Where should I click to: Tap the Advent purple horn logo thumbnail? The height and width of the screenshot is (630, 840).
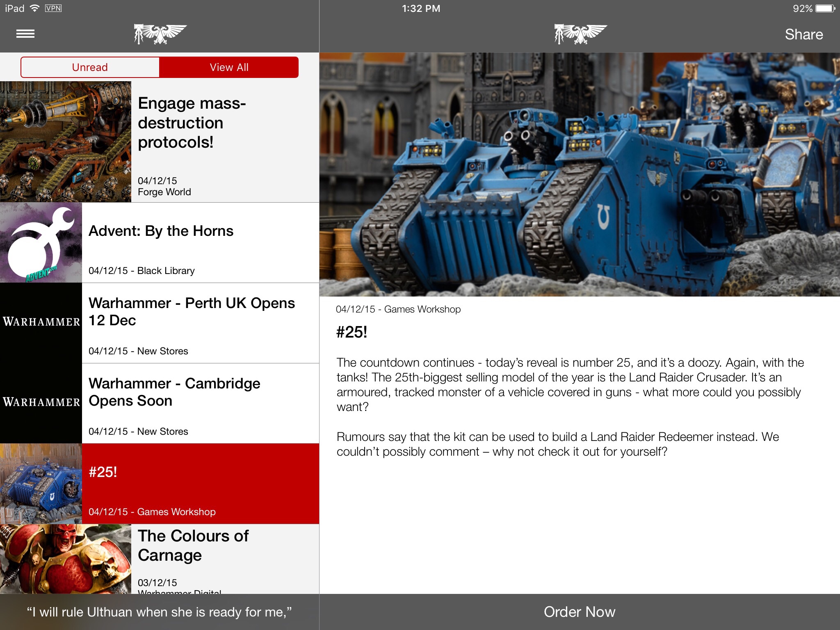point(41,243)
